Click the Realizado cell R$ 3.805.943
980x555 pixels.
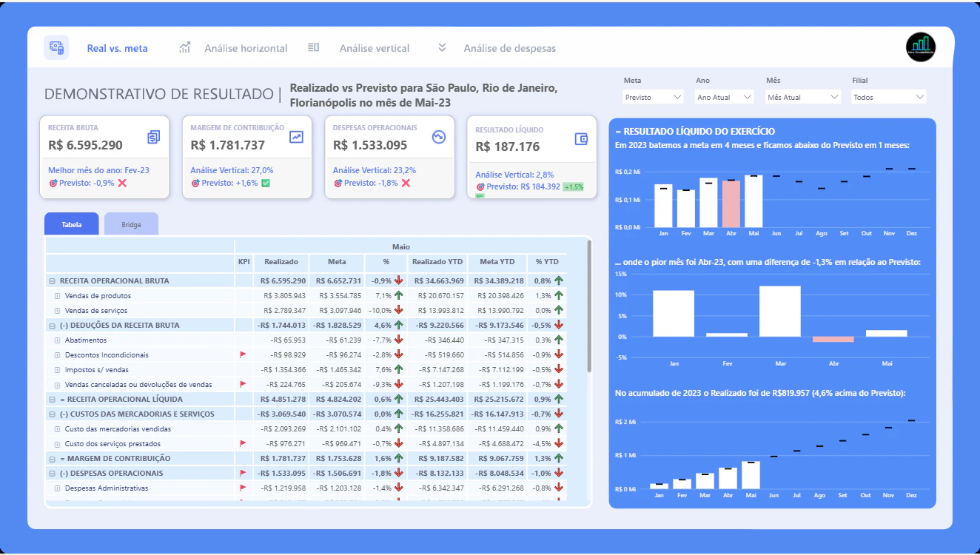pyautogui.click(x=283, y=296)
